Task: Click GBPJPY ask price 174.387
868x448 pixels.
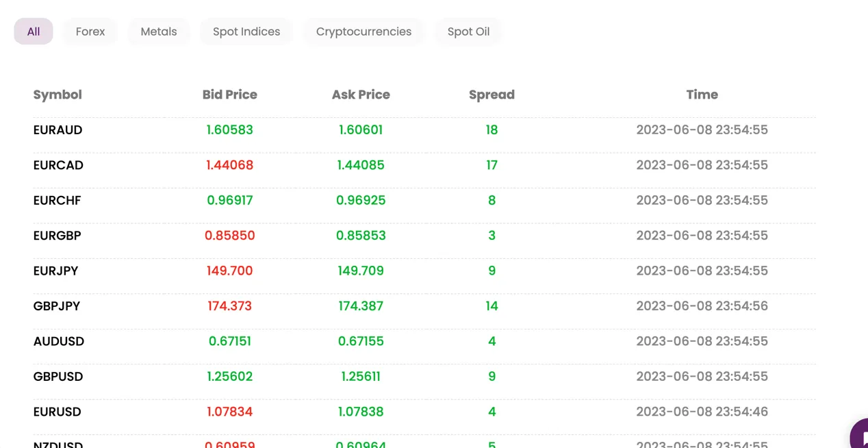Action: click(x=361, y=306)
